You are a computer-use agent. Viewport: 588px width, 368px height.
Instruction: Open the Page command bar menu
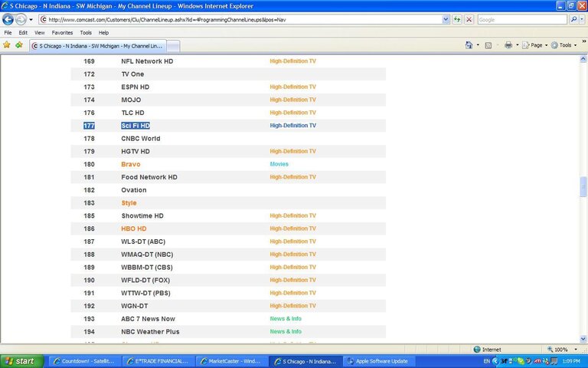click(x=534, y=45)
